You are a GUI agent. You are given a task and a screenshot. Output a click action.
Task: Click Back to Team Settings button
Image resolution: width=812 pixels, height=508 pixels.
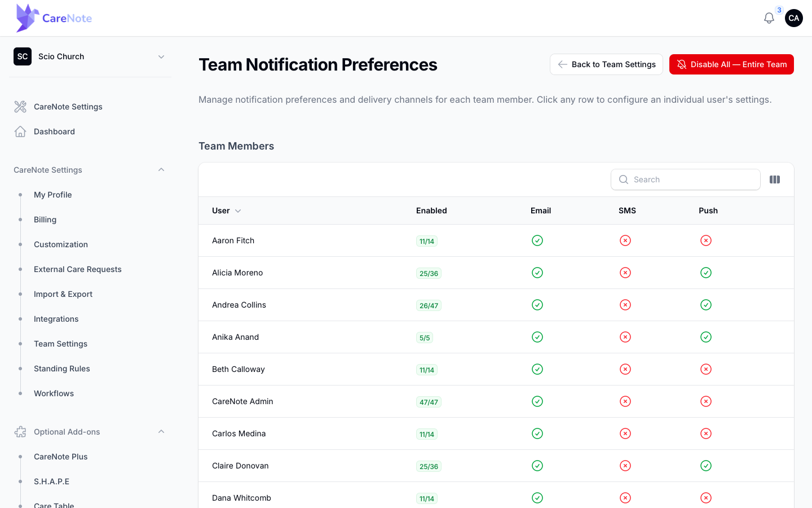[606, 64]
